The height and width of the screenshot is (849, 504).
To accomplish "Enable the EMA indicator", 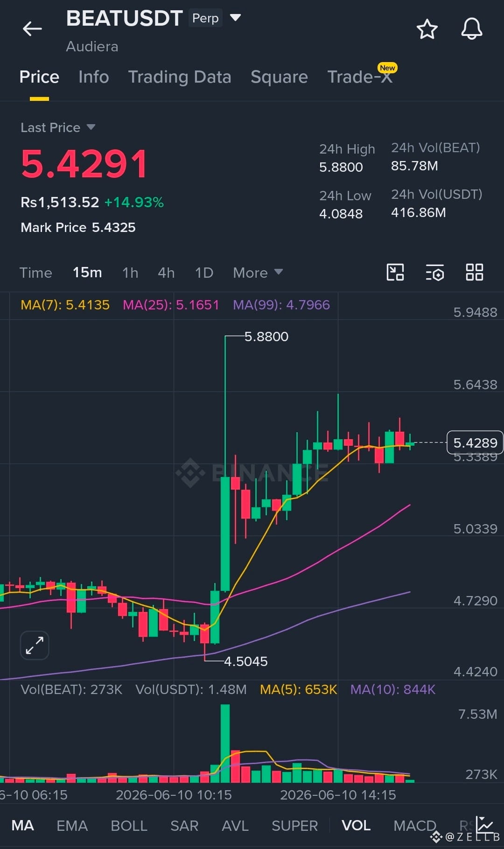I will click(72, 825).
